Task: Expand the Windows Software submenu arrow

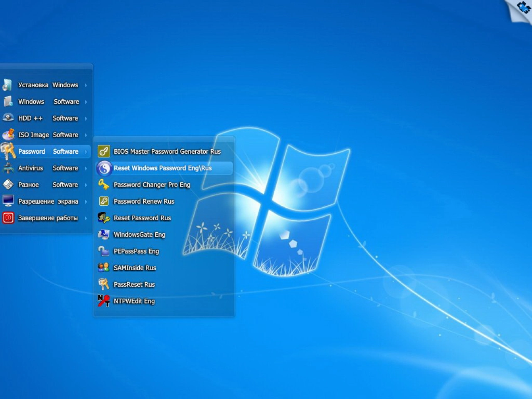Action: (x=86, y=102)
